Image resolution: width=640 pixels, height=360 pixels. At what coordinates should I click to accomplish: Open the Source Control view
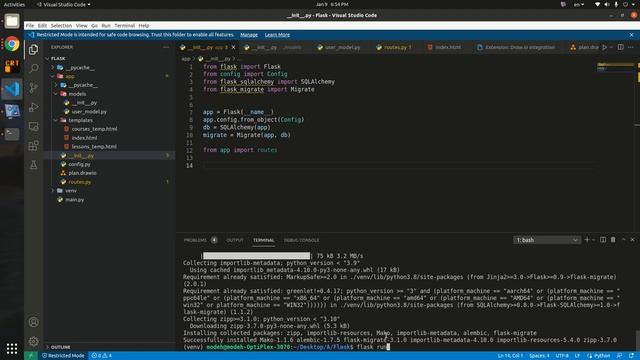pyautogui.click(x=33, y=88)
